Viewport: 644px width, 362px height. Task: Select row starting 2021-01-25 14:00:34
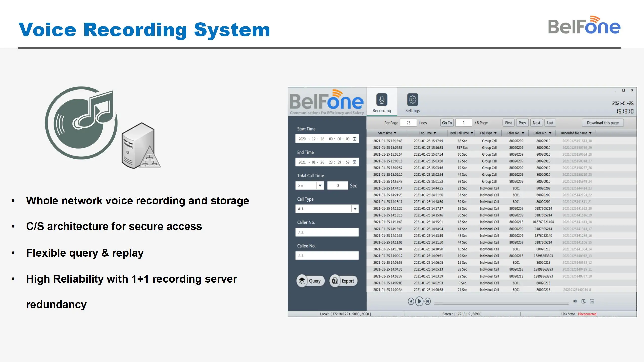pyautogui.click(x=501, y=290)
